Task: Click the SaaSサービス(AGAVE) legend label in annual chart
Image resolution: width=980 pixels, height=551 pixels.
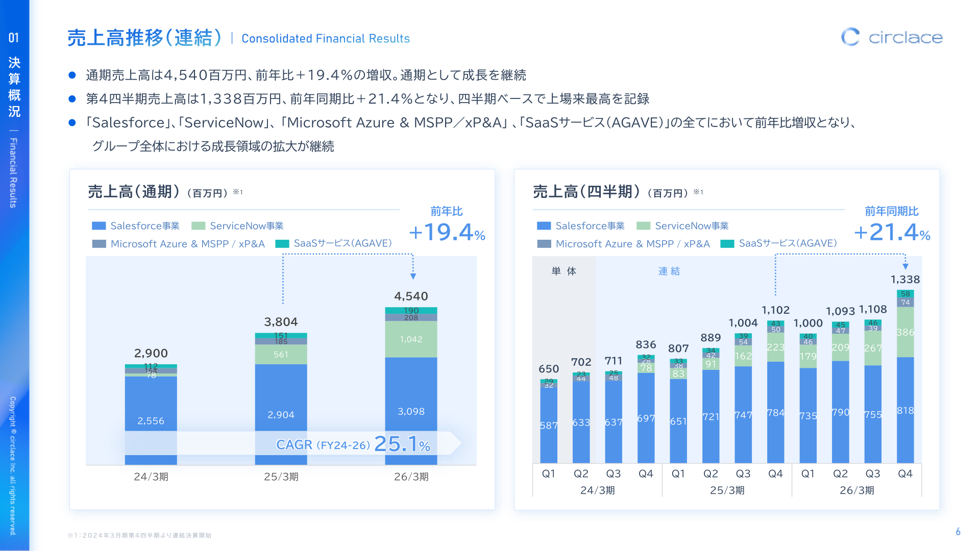Action: tap(343, 244)
